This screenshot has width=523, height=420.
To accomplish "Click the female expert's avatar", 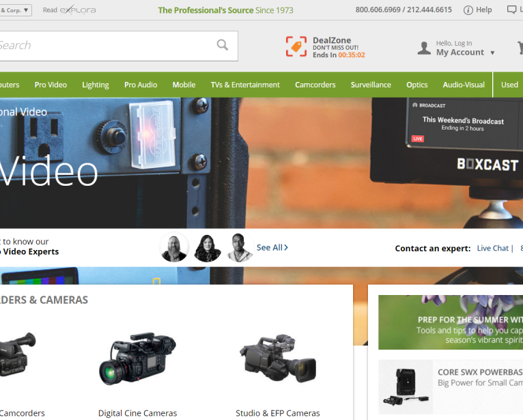I will click(x=208, y=248).
